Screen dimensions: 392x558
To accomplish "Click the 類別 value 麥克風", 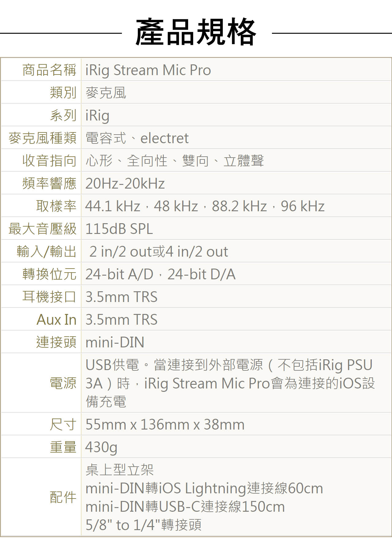I will click(x=106, y=93).
